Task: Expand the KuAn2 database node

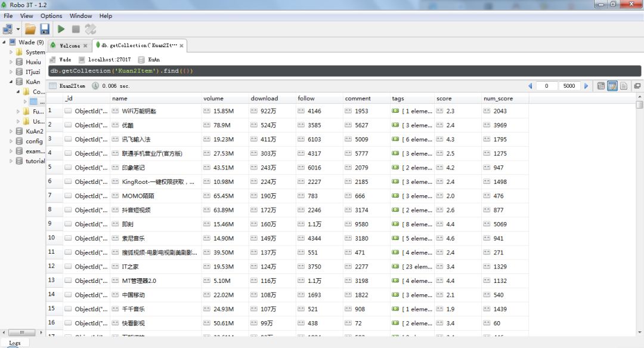Action: pos(11,131)
